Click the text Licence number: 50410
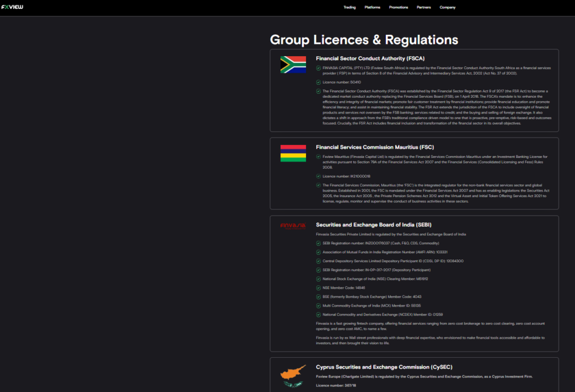The height and width of the screenshot is (392, 575). 341,82
